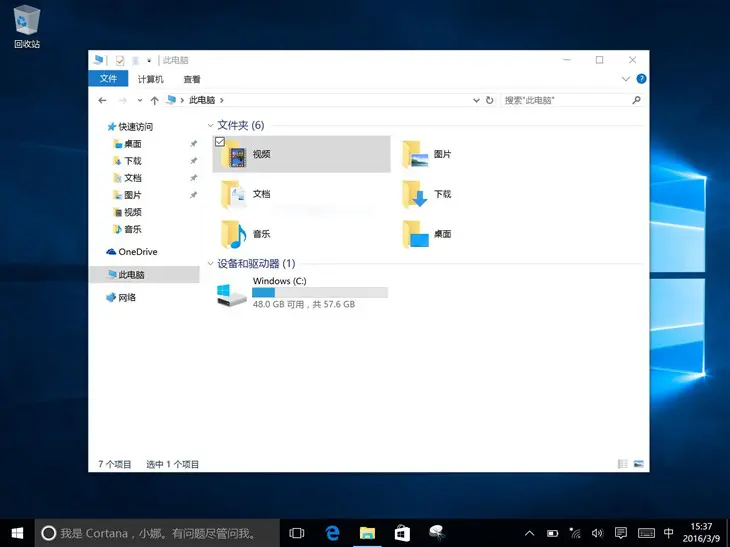Open the Action Center notifications icon
730x547 pixels.
click(621, 533)
